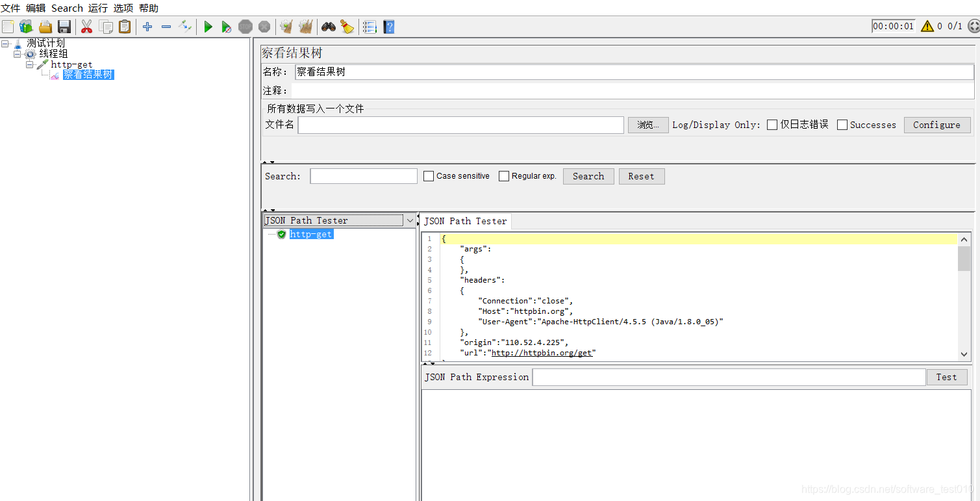Create a new test plan via toolbar
This screenshot has height=501, width=980.
(8, 27)
